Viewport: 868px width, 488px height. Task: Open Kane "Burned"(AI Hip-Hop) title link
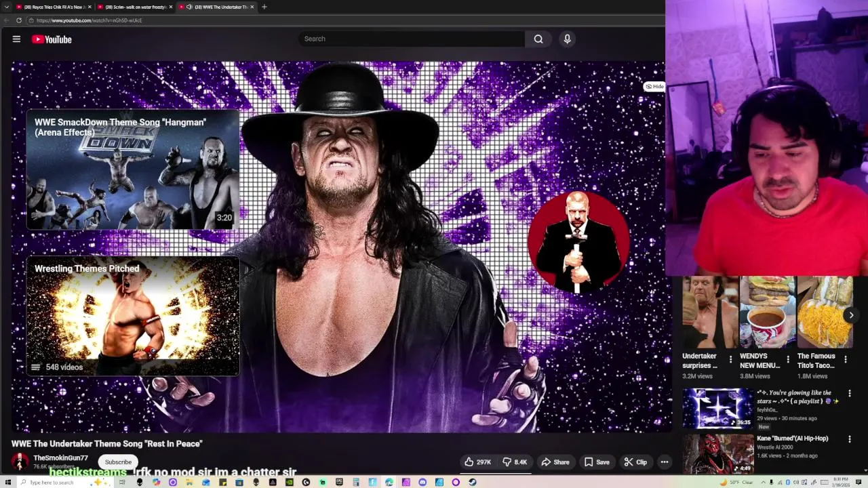[x=792, y=439]
